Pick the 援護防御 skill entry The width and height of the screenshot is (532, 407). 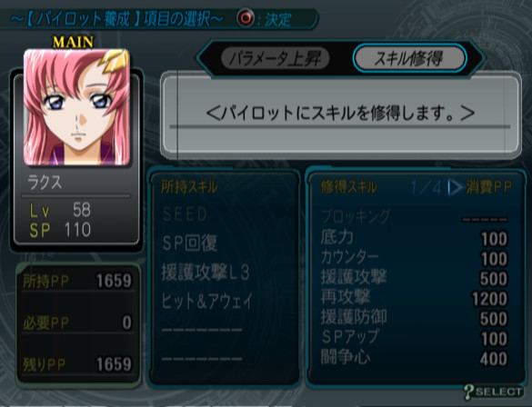pos(415,318)
